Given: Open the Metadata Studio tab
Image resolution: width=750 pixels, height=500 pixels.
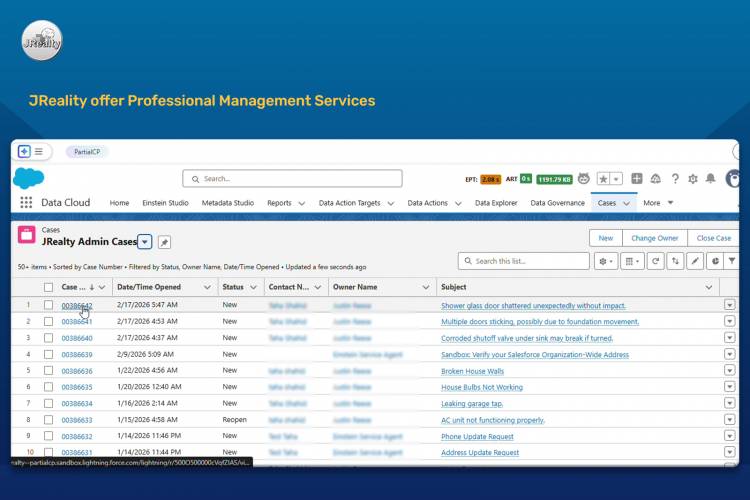Looking at the screenshot, I should tap(228, 203).
